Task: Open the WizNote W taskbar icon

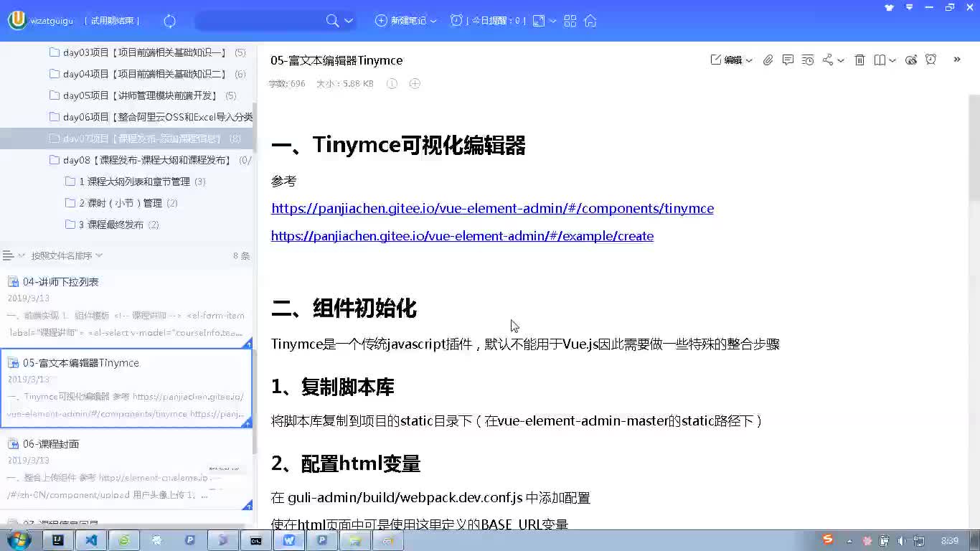Action: 289,540
